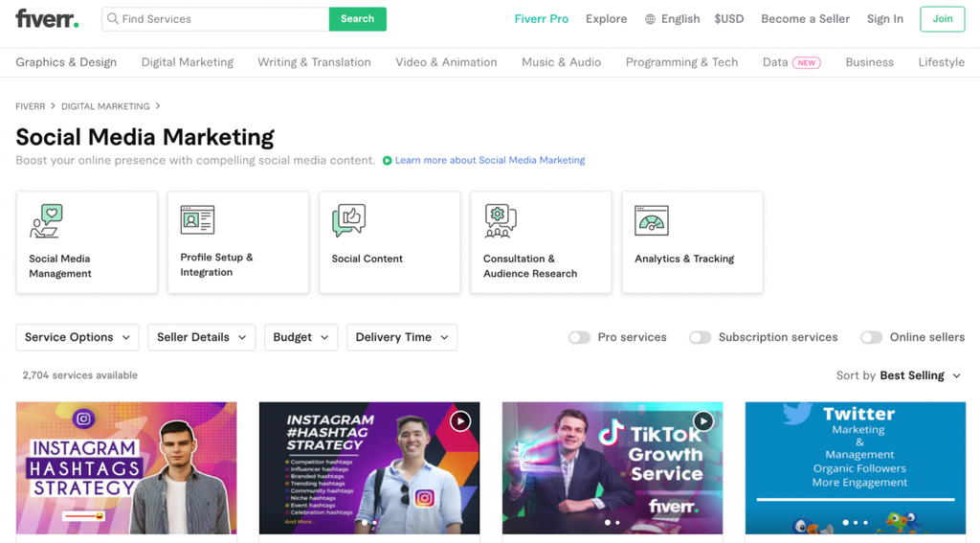Toggle Pro services switch
Image resolution: width=980 pixels, height=543 pixels.
click(x=579, y=338)
